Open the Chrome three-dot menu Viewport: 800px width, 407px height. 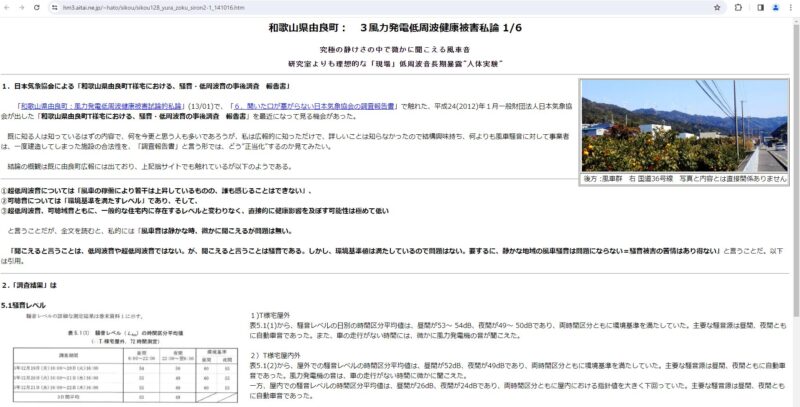pos(788,6)
